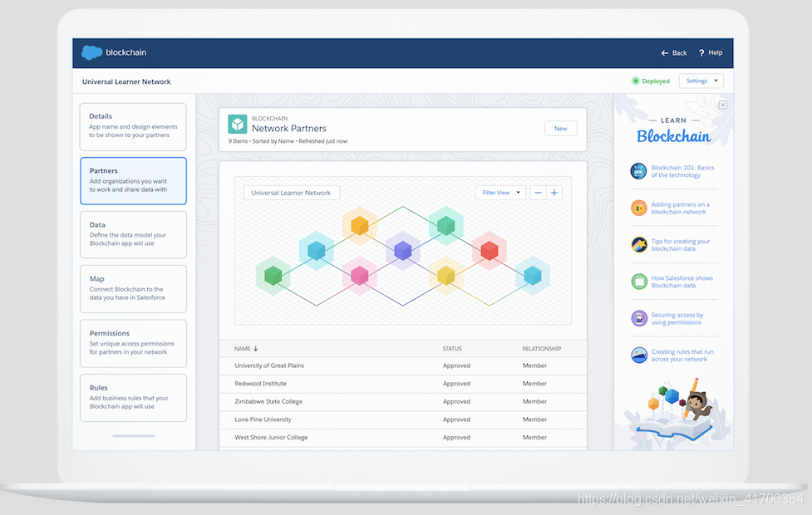Open Creating rules that run across network
The width and height of the screenshot is (812, 515).
(682, 355)
